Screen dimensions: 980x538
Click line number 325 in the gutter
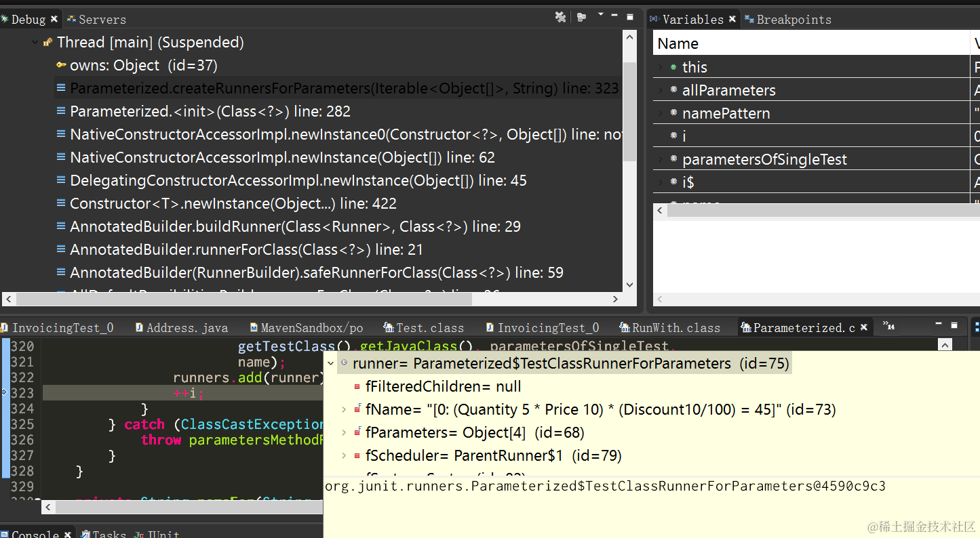click(22, 424)
